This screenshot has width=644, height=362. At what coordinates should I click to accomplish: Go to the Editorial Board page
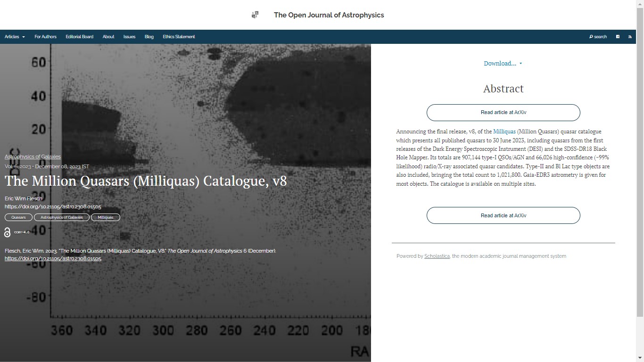click(79, 37)
